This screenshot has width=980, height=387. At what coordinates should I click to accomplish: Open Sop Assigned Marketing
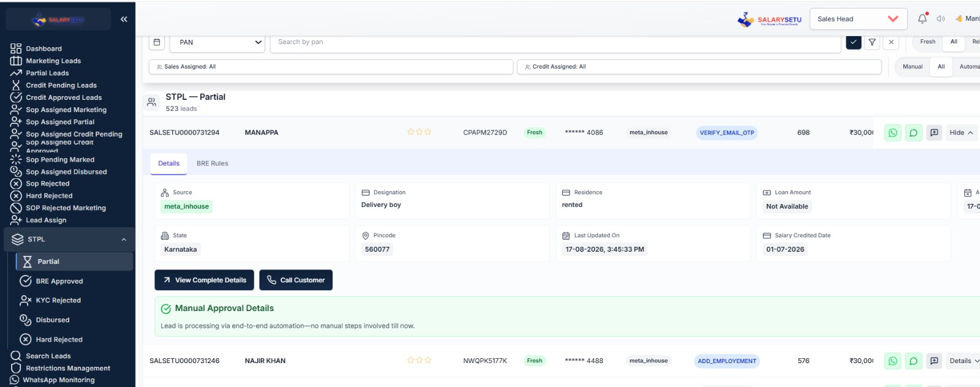tap(66, 110)
